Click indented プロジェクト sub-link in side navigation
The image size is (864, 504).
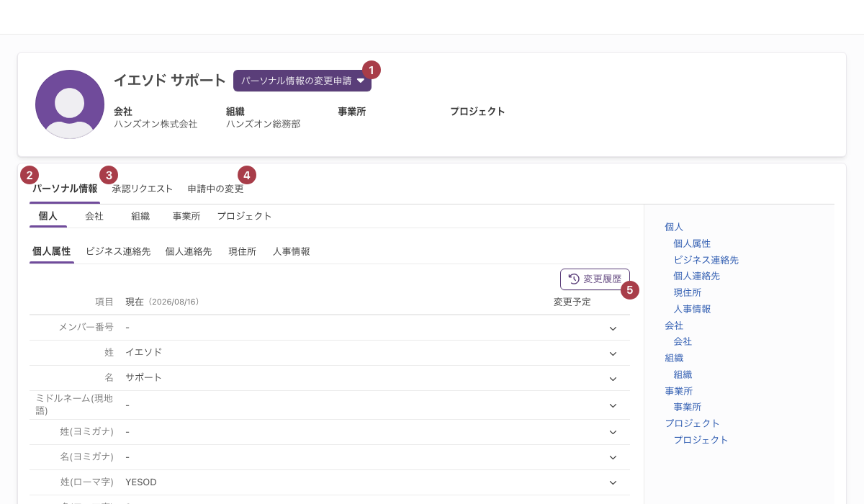tap(701, 440)
